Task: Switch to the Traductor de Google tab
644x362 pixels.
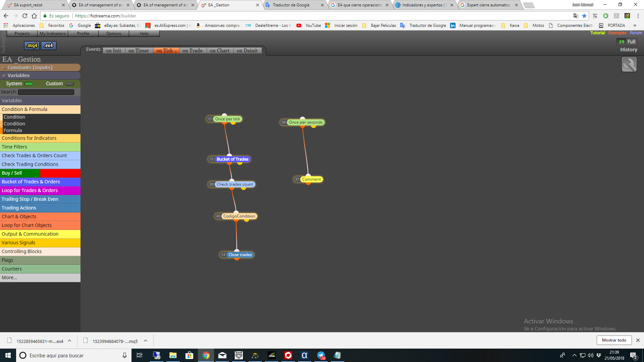Action: click(294, 5)
